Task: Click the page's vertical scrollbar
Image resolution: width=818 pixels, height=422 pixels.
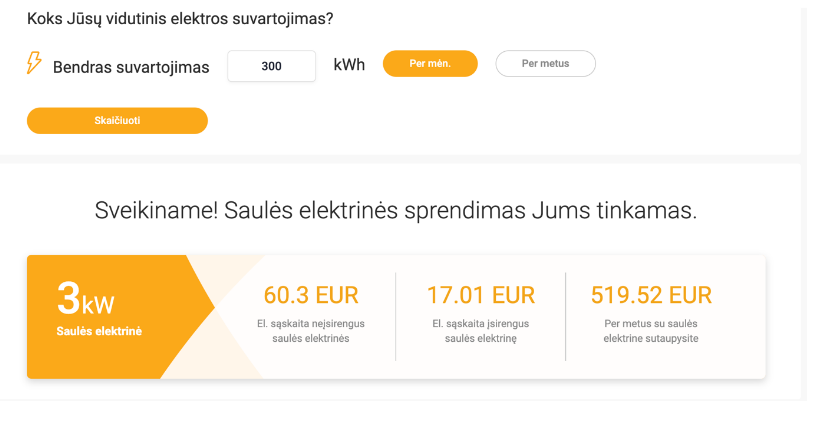Action: coord(808,200)
